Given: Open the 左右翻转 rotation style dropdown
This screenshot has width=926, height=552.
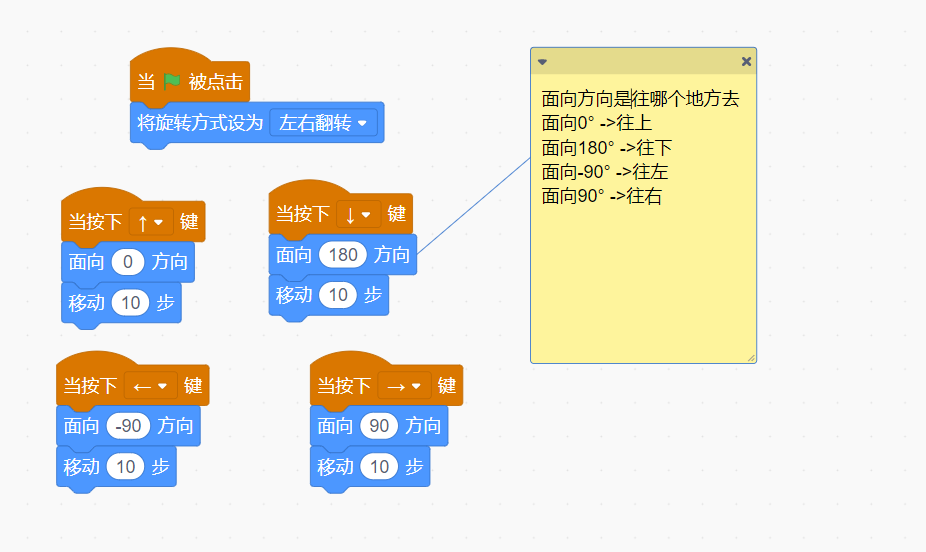Looking at the screenshot, I should [323, 123].
